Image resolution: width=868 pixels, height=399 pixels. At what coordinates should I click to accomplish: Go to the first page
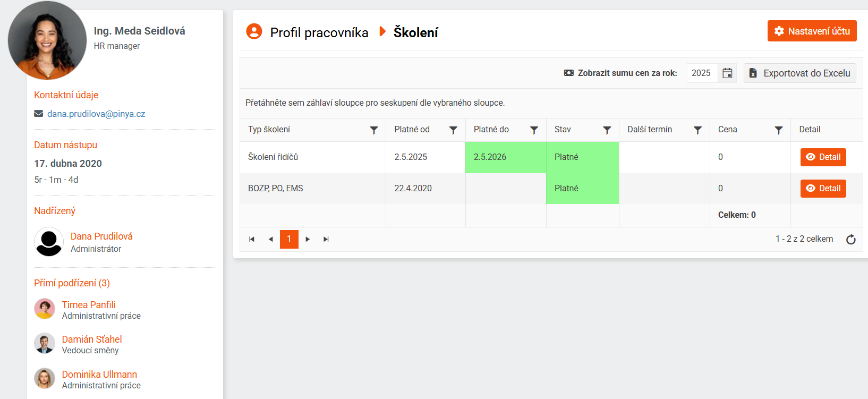click(x=252, y=239)
